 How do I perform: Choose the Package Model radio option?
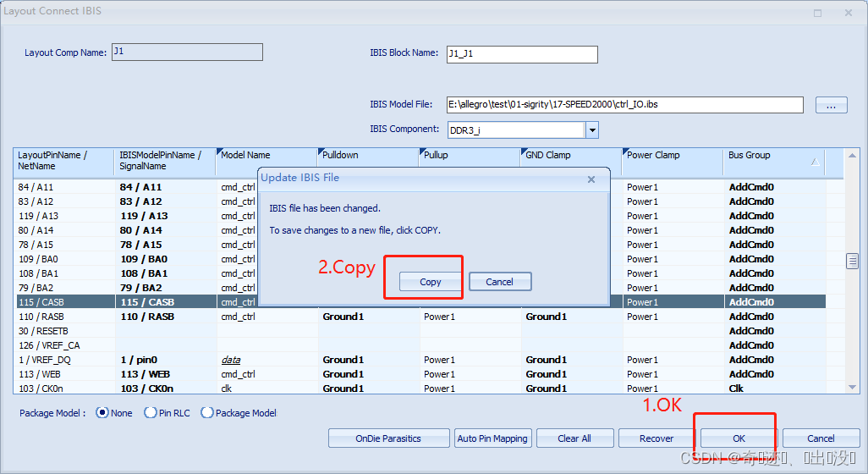click(x=207, y=412)
